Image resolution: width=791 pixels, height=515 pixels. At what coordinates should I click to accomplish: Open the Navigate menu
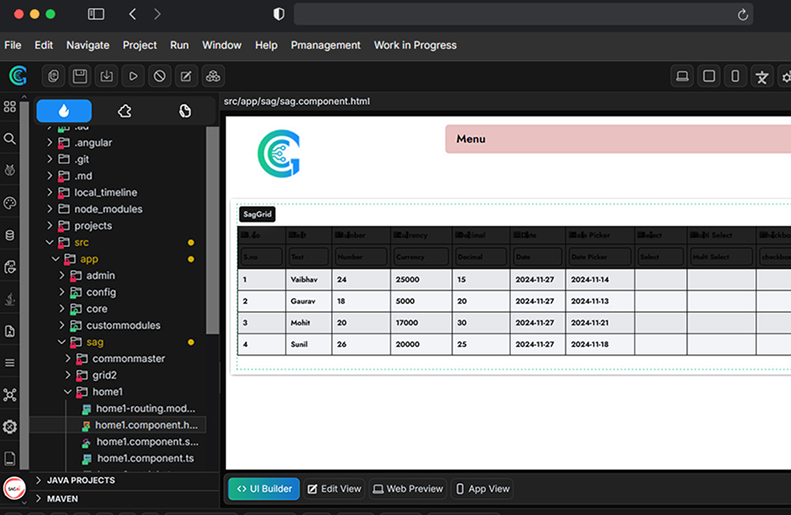[88, 45]
